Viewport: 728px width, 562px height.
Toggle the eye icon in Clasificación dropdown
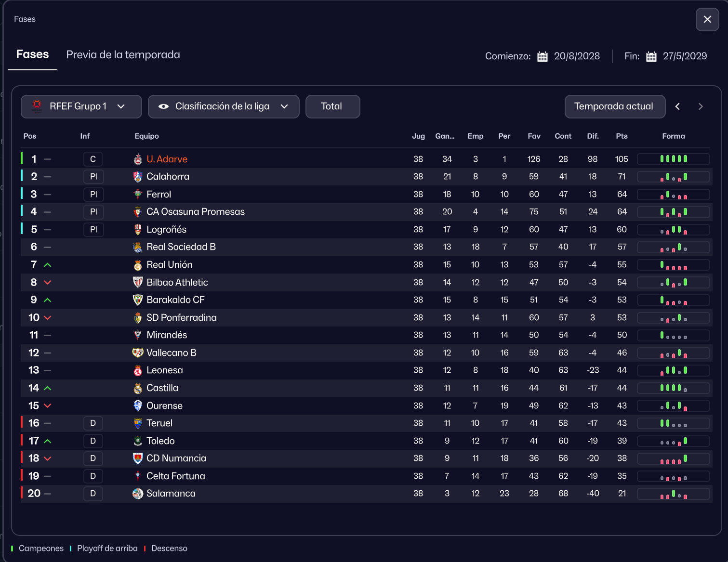[x=164, y=106]
